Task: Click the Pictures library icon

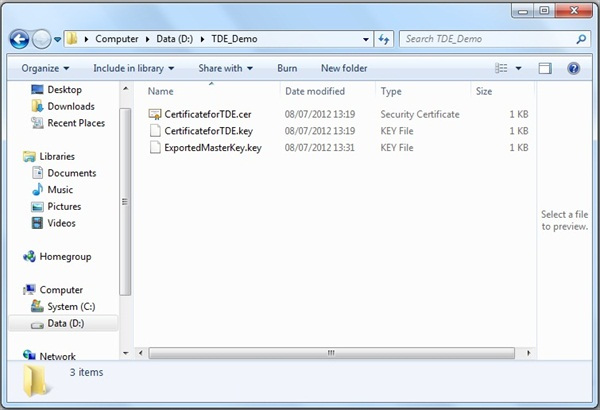Action: pyautogui.click(x=37, y=207)
